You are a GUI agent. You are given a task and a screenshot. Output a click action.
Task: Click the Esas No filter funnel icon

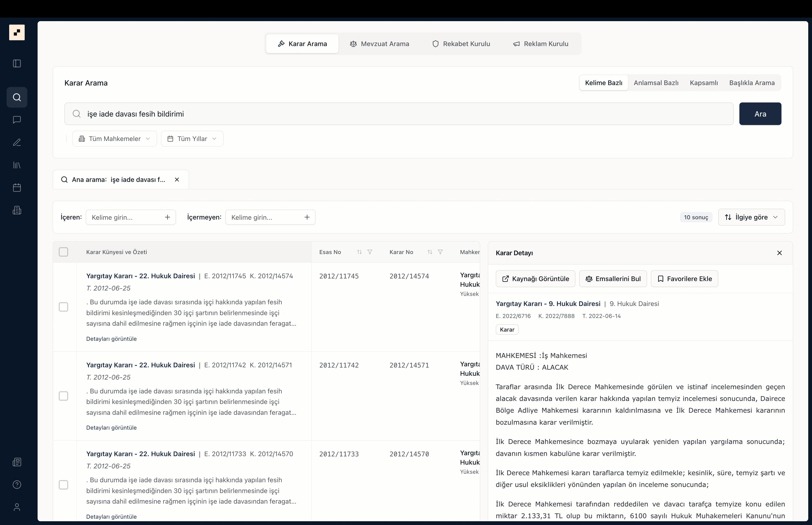(370, 252)
